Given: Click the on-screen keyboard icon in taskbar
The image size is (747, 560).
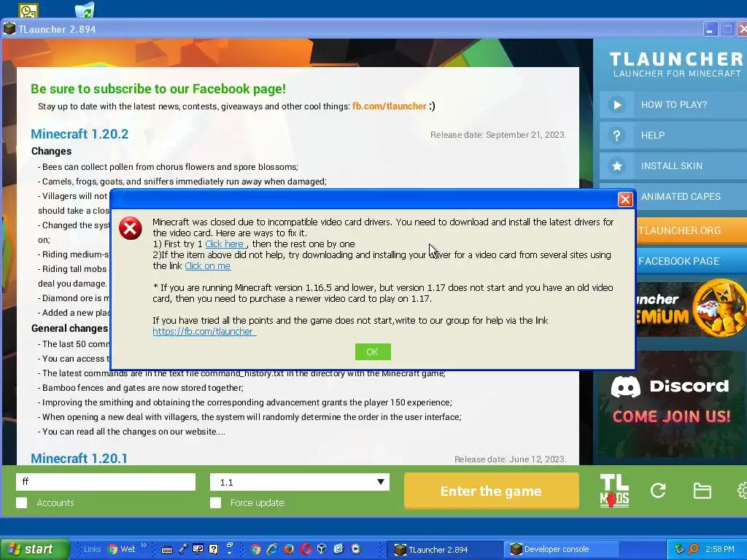Looking at the screenshot, I should click(x=167, y=550).
